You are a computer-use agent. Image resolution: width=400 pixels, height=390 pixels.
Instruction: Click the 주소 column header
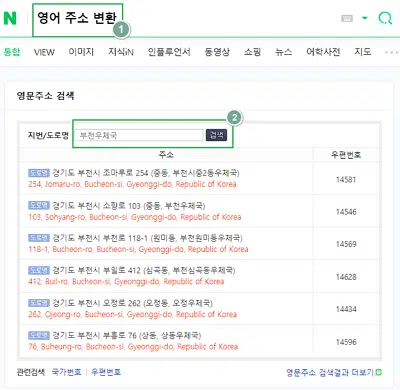click(x=166, y=155)
